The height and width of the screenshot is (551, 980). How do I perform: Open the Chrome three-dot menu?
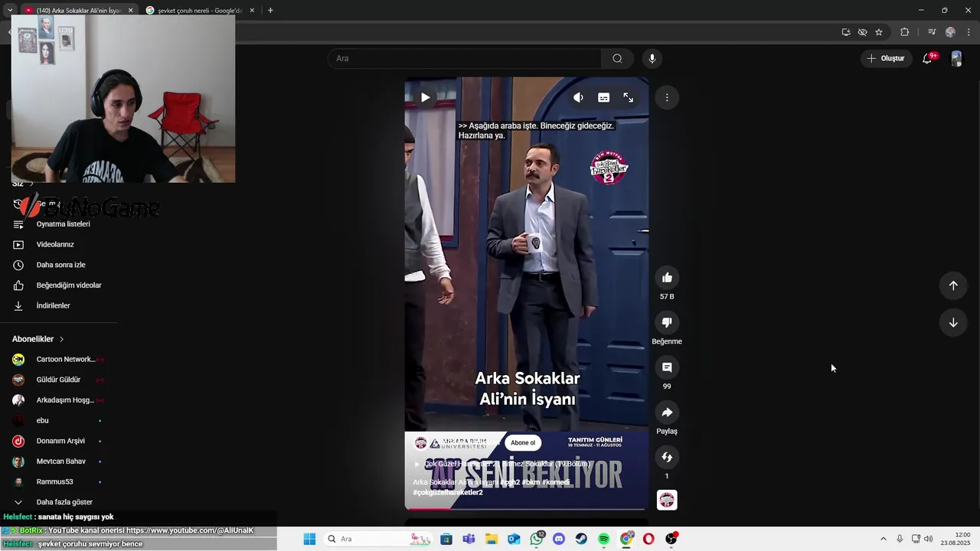969,32
